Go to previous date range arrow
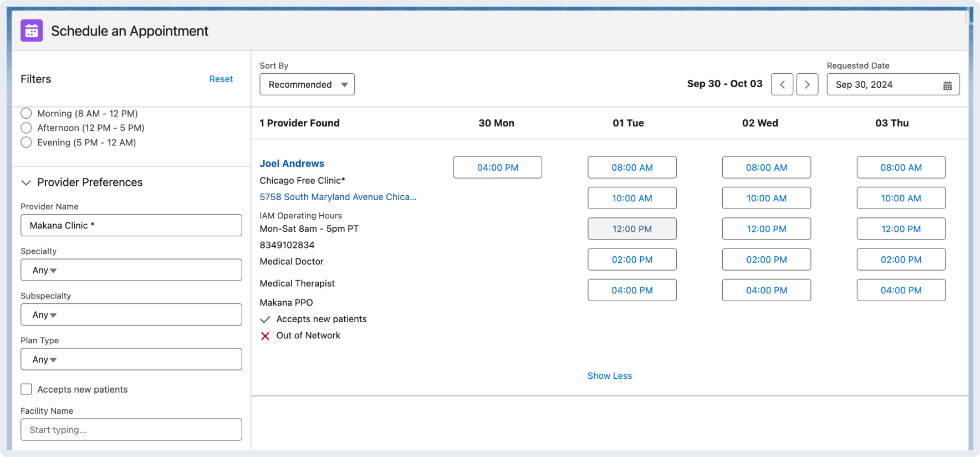 coord(782,84)
